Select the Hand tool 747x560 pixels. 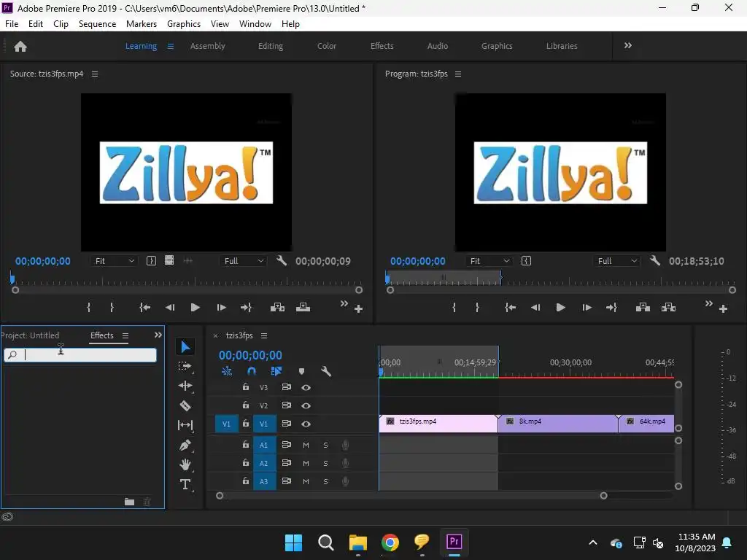(x=185, y=464)
